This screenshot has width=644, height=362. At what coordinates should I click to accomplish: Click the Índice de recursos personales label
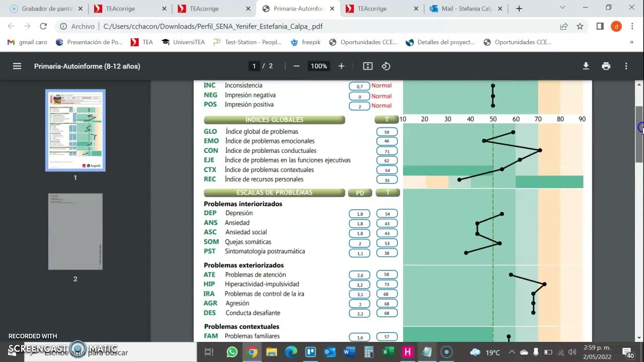tap(264, 179)
